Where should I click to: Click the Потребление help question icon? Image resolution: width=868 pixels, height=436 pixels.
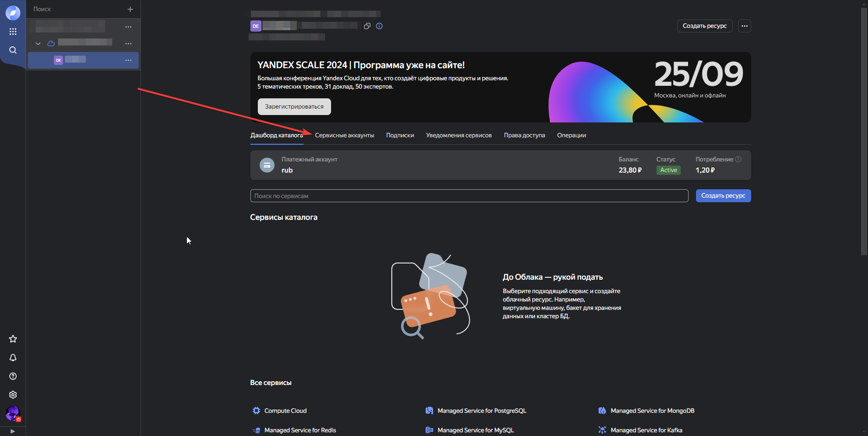pyautogui.click(x=738, y=159)
